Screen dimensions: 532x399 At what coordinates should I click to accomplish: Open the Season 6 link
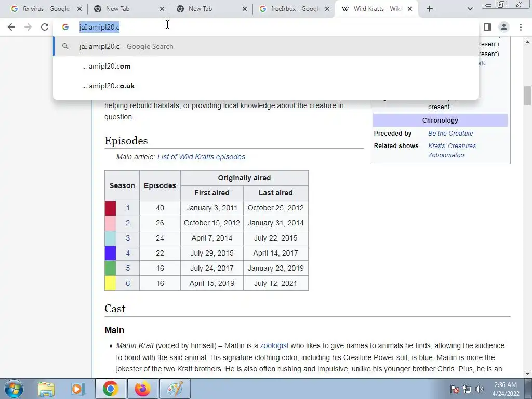[x=128, y=283]
